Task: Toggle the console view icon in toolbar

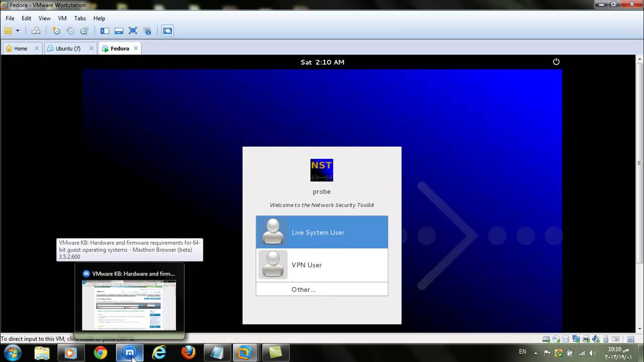Action: pos(168,31)
